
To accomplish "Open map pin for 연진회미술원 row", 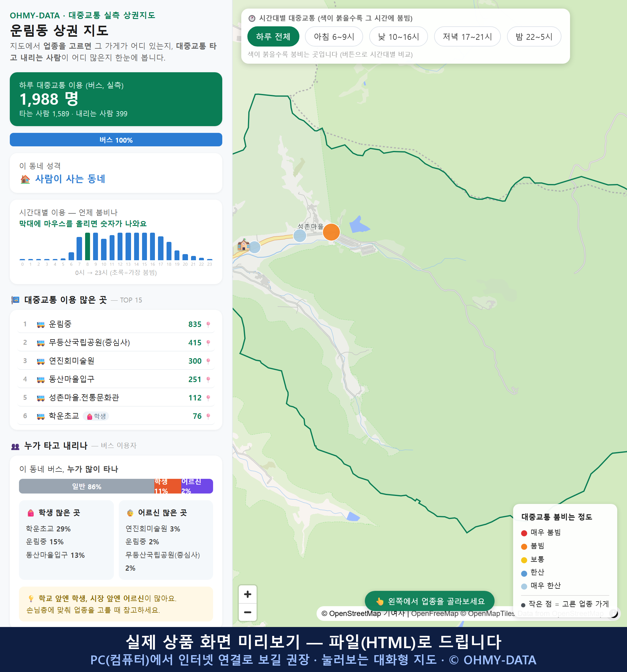I will click(208, 361).
